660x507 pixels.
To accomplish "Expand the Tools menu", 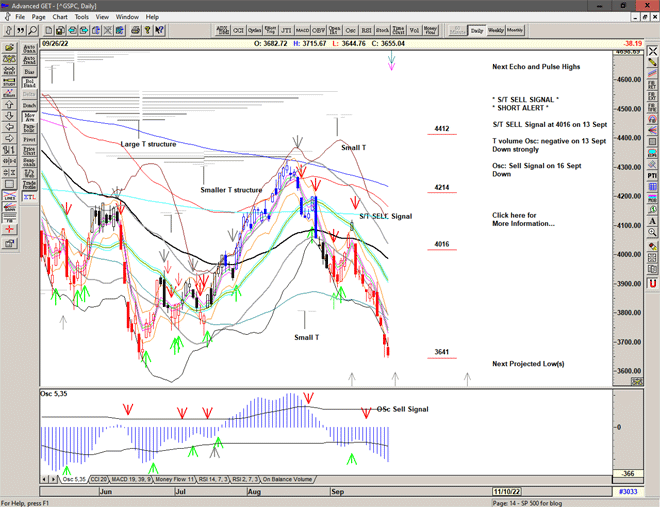I will pyautogui.click(x=82, y=17).
